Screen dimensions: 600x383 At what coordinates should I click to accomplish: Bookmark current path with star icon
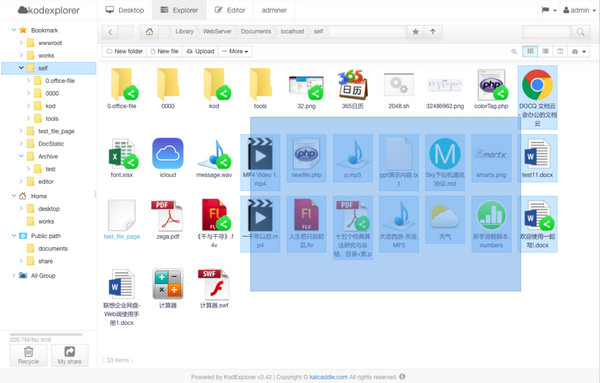click(416, 32)
